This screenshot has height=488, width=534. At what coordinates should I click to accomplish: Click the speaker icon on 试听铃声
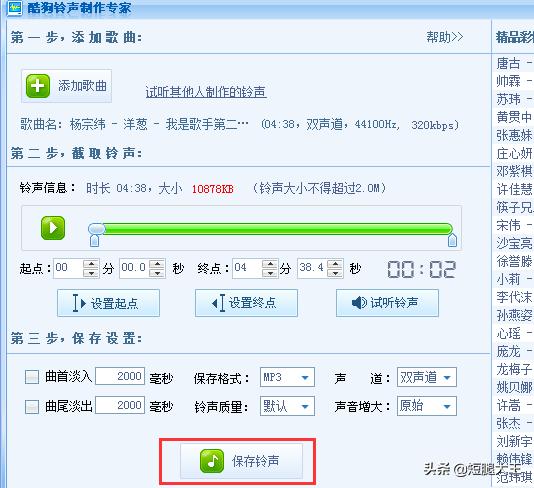pos(359,302)
